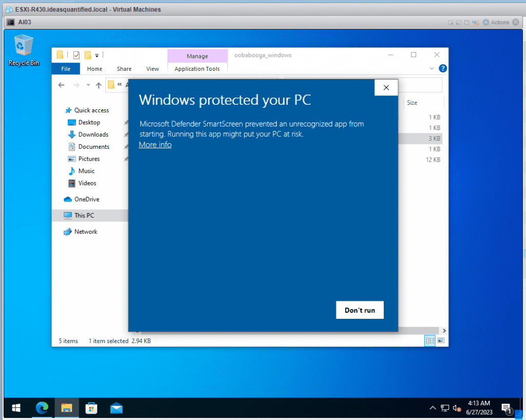Click the Recycle Bin desktop icon
The width and height of the screenshot is (526, 420).
pos(24,50)
